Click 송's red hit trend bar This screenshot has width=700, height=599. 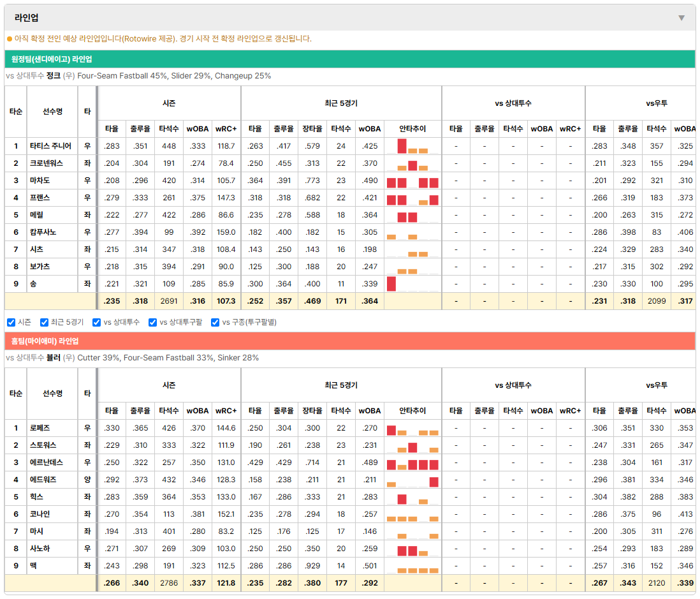point(391,284)
